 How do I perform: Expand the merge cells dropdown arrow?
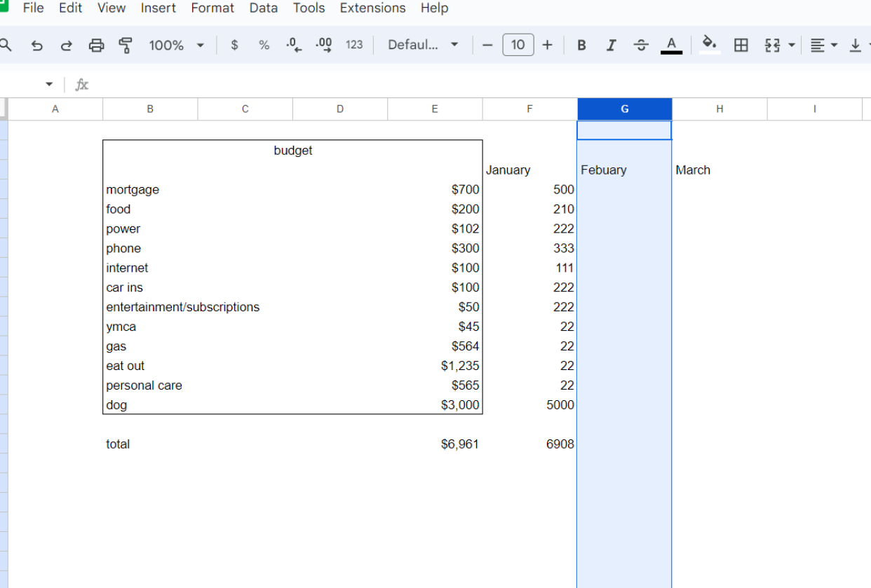[792, 45]
